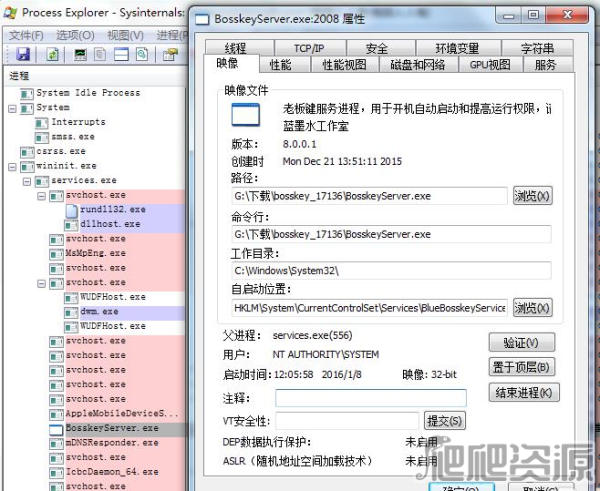
Task: Click the NT AUTHORITY\SYSTEM user text
Action: pos(326,355)
